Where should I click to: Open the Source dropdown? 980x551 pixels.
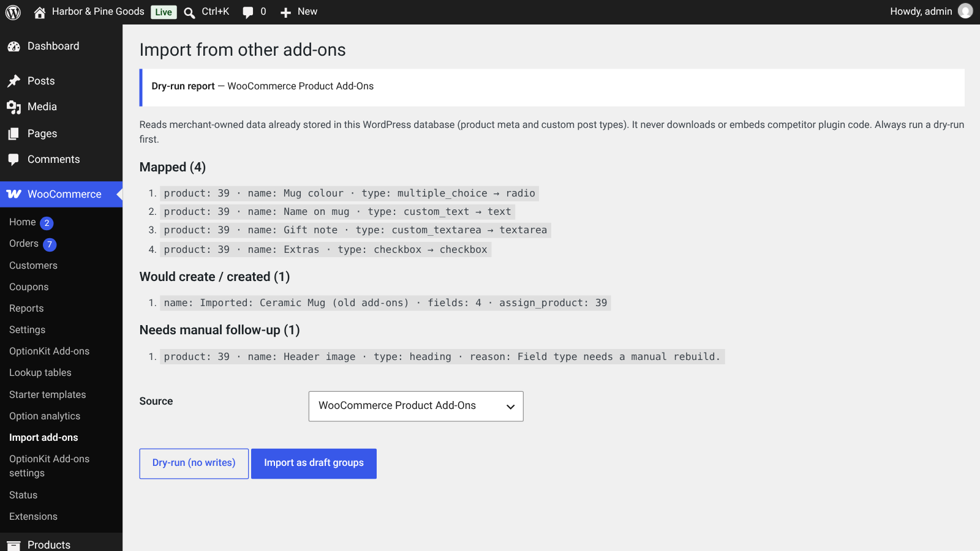tap(416, 406)
